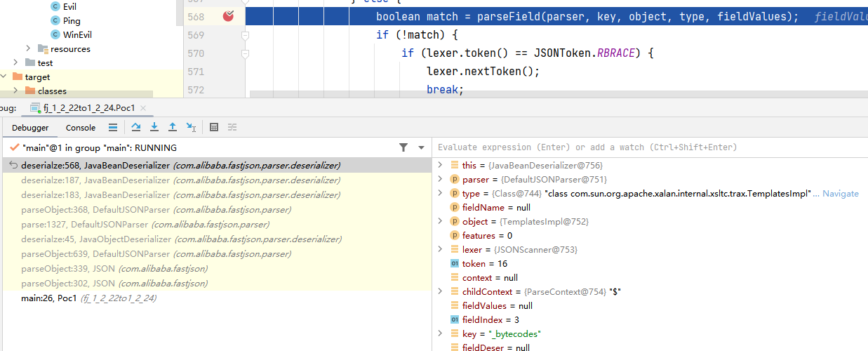Click the Evaluate expression input field
This screenshot has width=868, height=351.
tap(632, 147)
